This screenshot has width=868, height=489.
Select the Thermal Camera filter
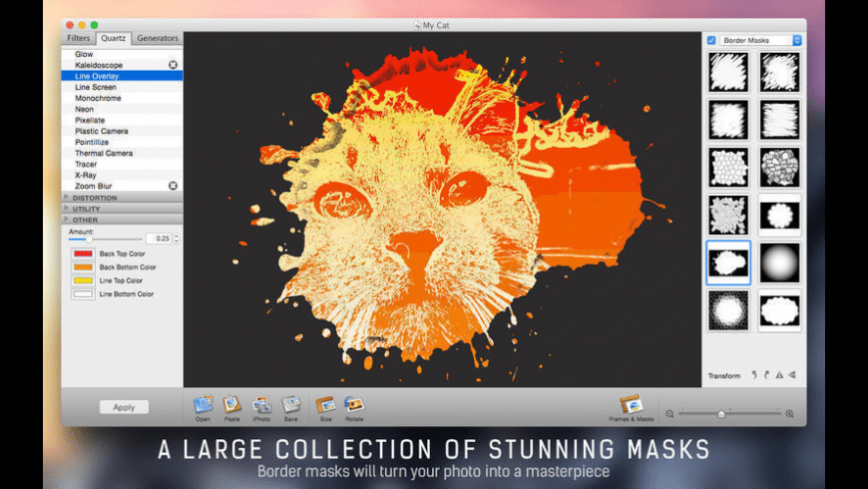click(x=104, y=153)
